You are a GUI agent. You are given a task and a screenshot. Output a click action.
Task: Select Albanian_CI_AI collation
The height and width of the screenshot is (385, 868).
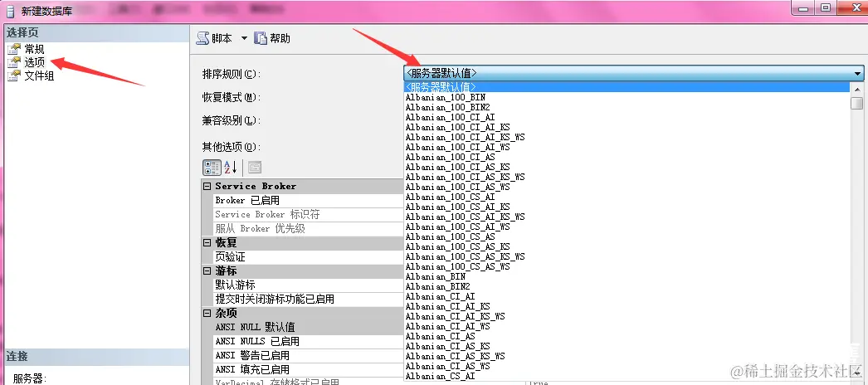point(627,296)
